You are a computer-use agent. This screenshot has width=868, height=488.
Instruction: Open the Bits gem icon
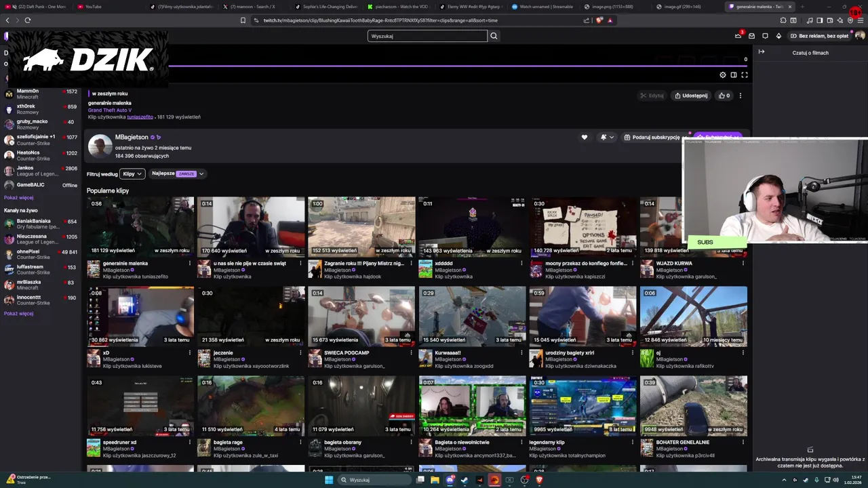coord(778,36)
